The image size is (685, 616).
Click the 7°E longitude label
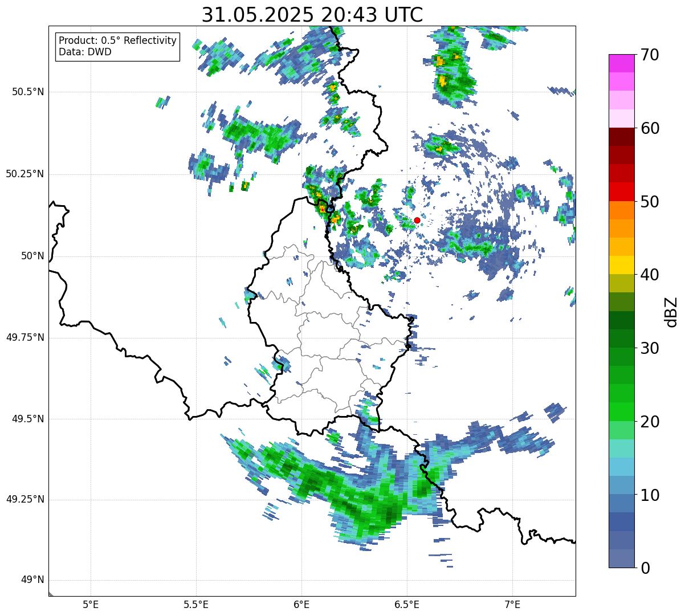click(x=512, y=604)
